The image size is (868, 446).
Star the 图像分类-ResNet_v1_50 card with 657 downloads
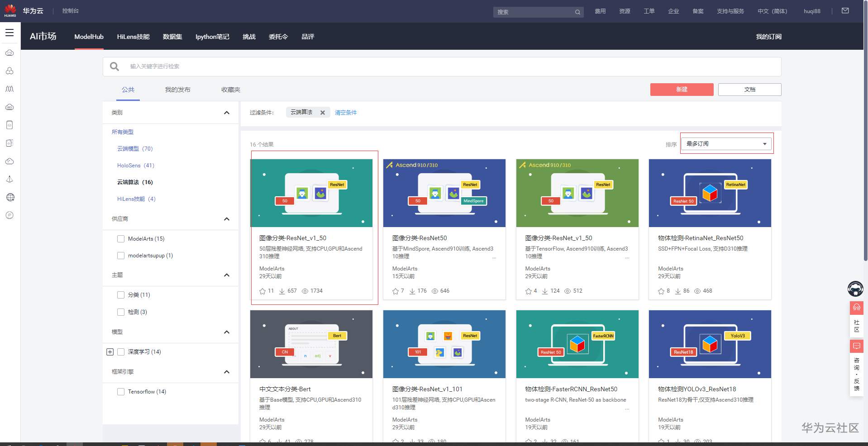click(262, 291)
